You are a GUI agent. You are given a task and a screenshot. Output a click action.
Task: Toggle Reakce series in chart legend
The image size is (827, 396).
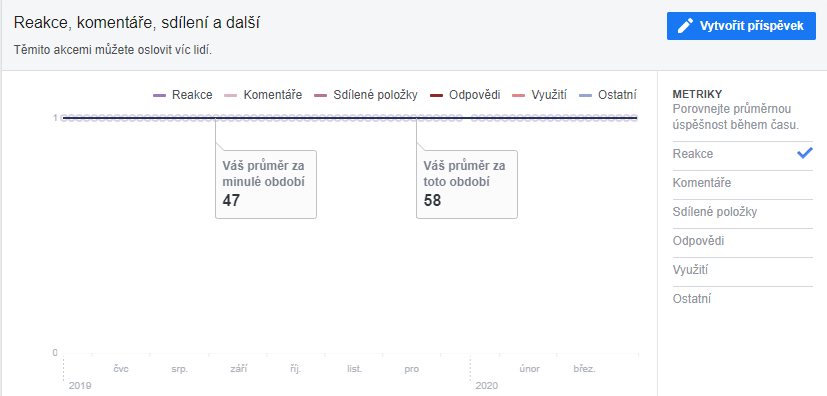(x=182, y=95)
